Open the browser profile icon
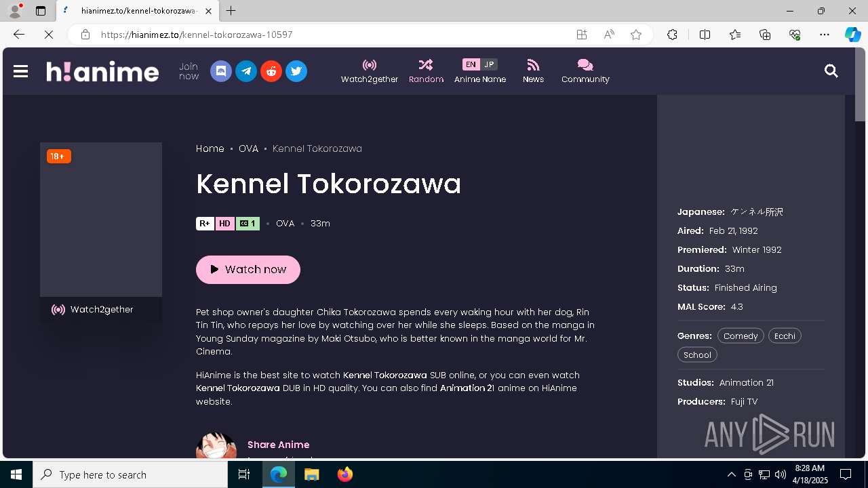The image size is (868, 488). [15, 11]
